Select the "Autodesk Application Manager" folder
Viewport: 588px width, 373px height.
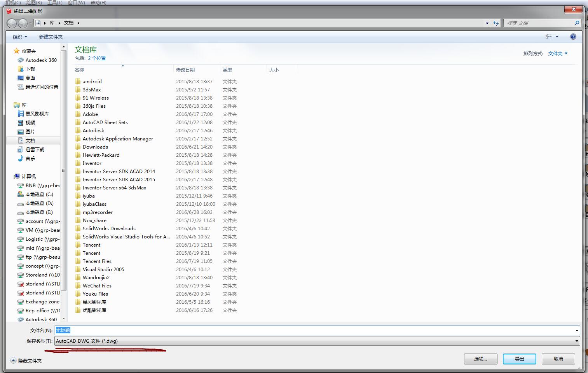click(118, 138)
